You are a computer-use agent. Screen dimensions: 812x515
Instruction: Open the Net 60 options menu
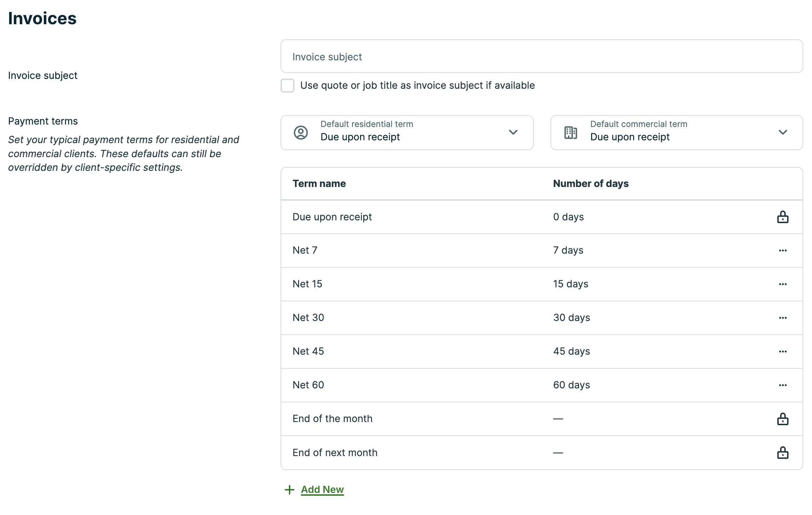tap(783, 385)
